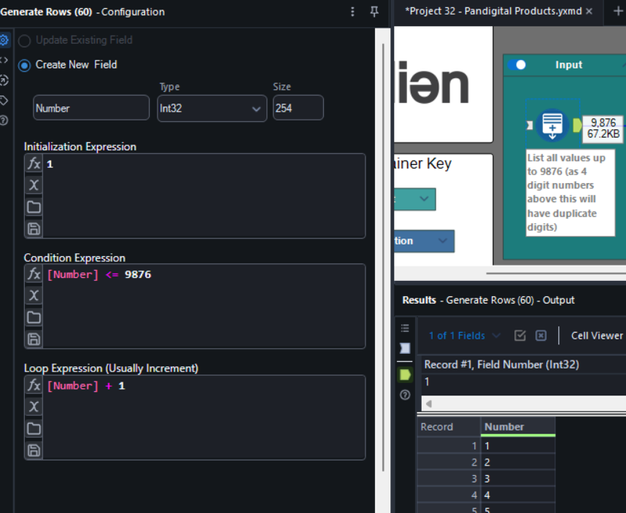
Task: Click the Number column header in Results
Action: coord(518,427)
